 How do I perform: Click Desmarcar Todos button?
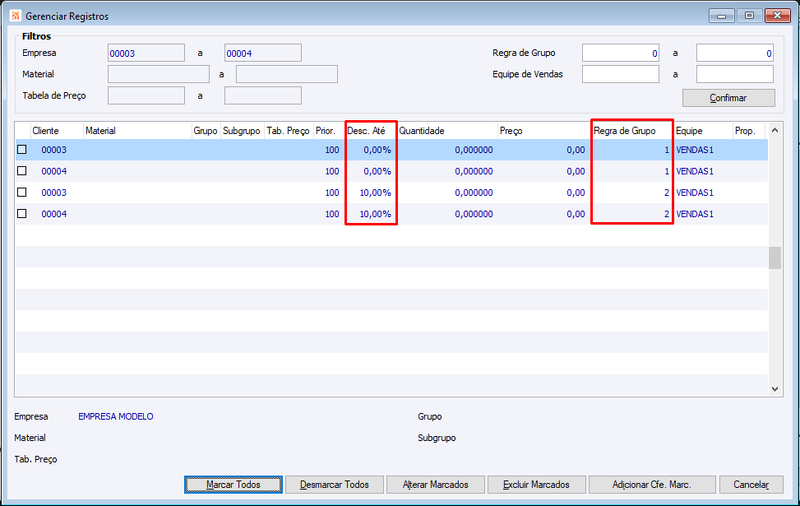334,485
